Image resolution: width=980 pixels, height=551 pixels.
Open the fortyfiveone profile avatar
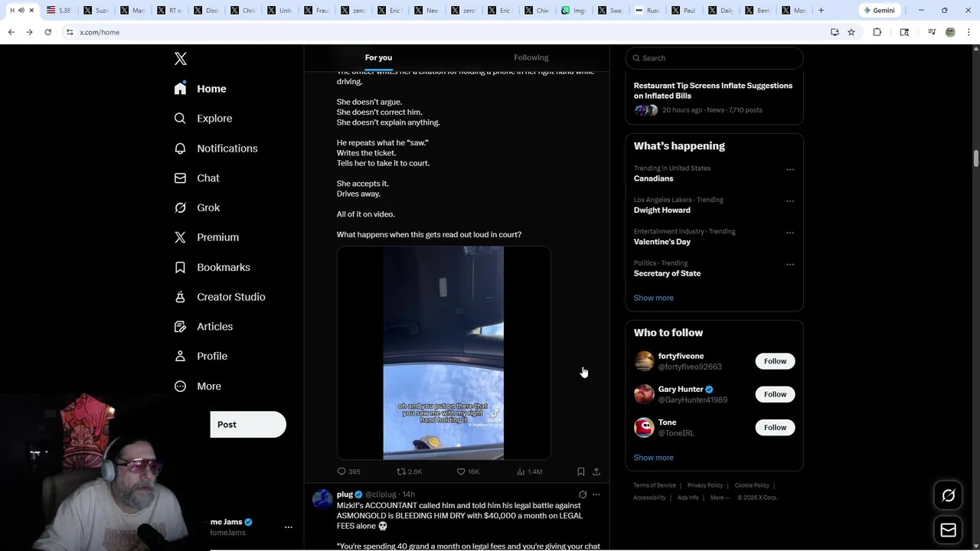(644, 361)
